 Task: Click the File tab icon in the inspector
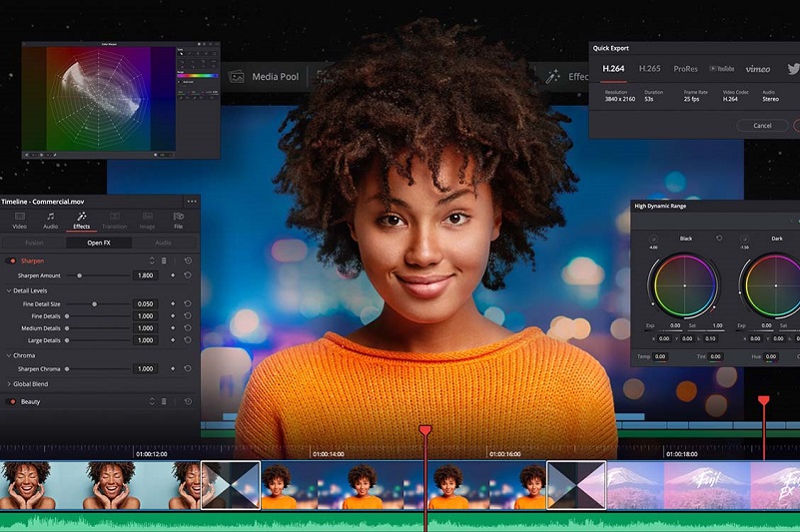tap(178, 217)
